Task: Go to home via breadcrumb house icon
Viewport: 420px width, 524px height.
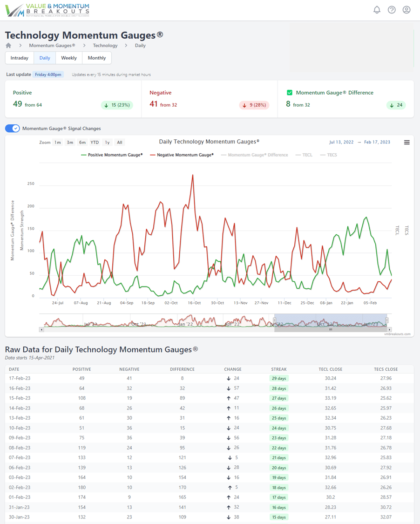Action: tap(8, 46)
